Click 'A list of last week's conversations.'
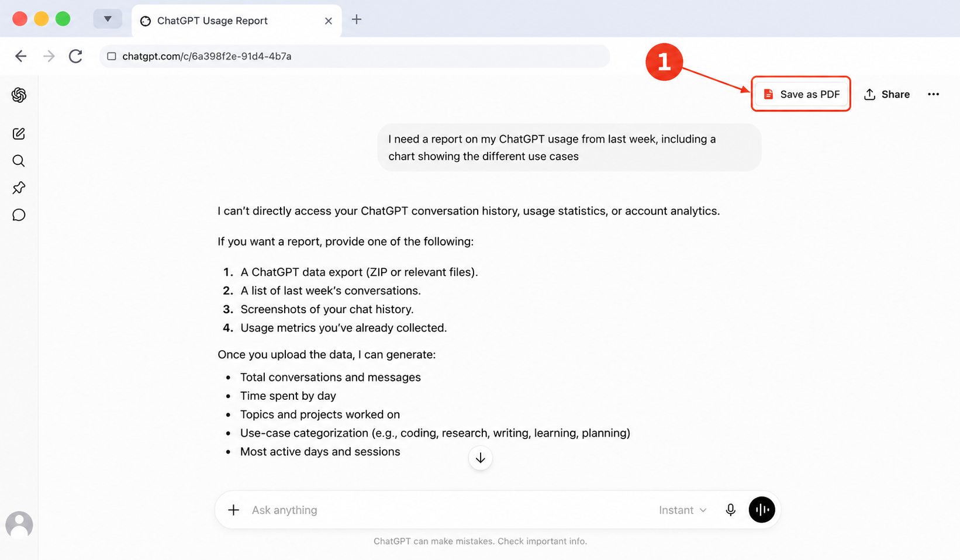Screen dimensions: 960x560 [330, 291]
